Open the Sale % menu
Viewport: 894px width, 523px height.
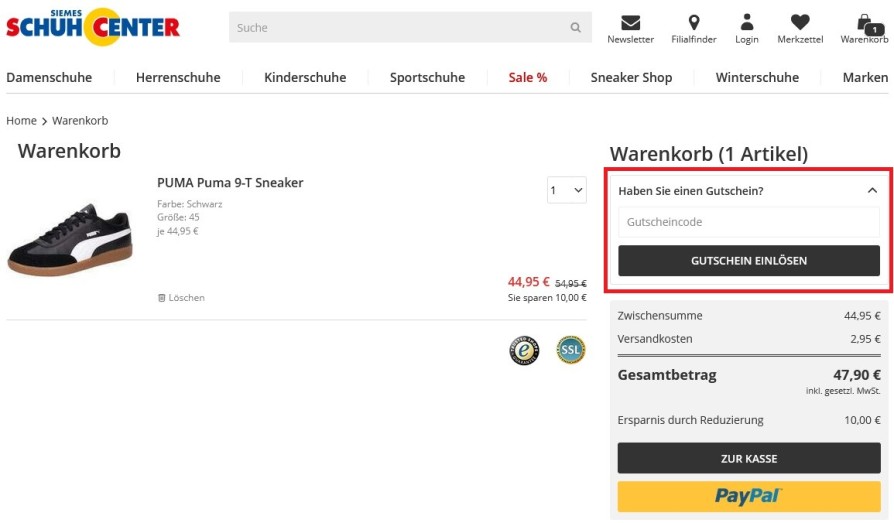click(x=527, y=77)
